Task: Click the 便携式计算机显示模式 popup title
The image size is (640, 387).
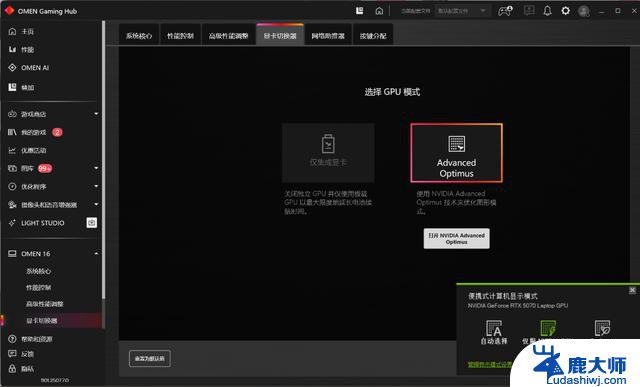Action: coord(503,296)
